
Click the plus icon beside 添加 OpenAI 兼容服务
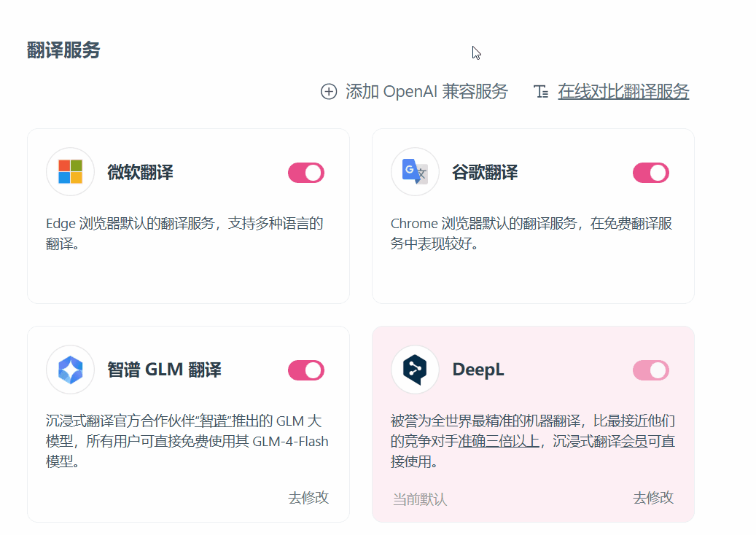pos(329,92)
